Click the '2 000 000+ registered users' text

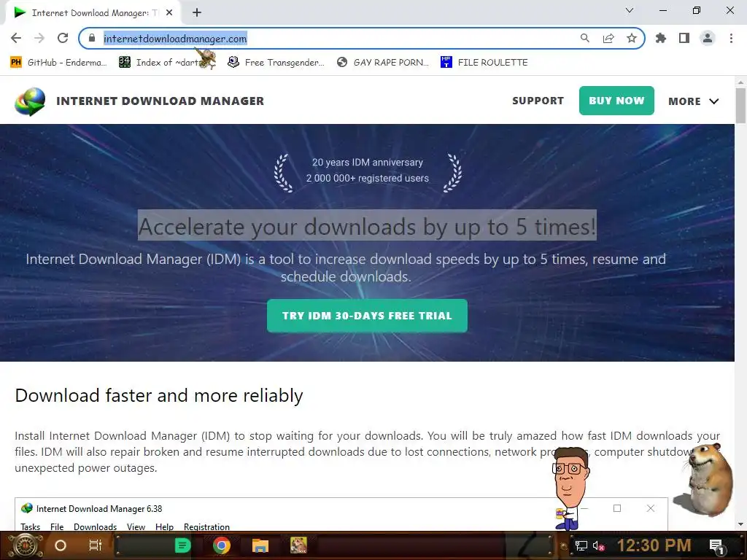click(368, 178)
